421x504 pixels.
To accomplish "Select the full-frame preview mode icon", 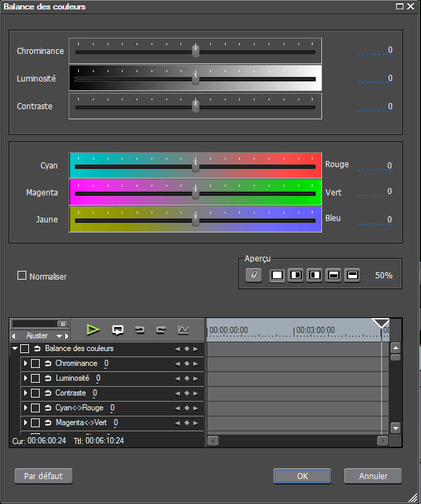I will pyautogui.click(x=277, y=276).
